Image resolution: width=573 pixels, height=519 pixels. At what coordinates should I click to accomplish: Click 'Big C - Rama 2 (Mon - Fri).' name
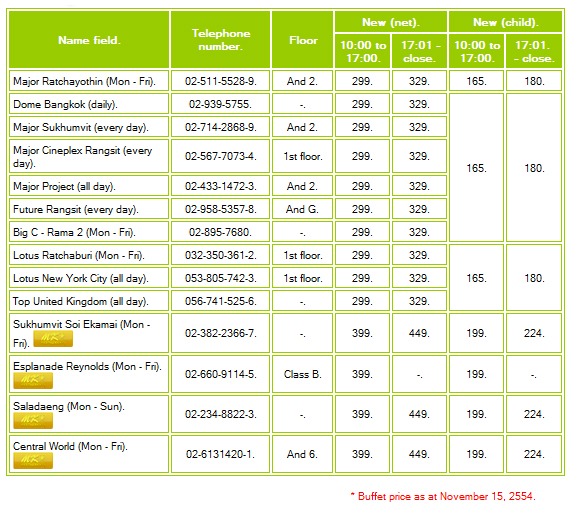click(x=75, y=232)
